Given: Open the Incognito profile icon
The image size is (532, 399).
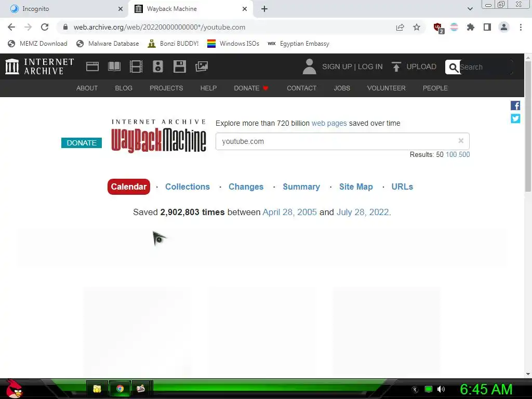Looking at the screenshot, I should click(x=504, y=27).
